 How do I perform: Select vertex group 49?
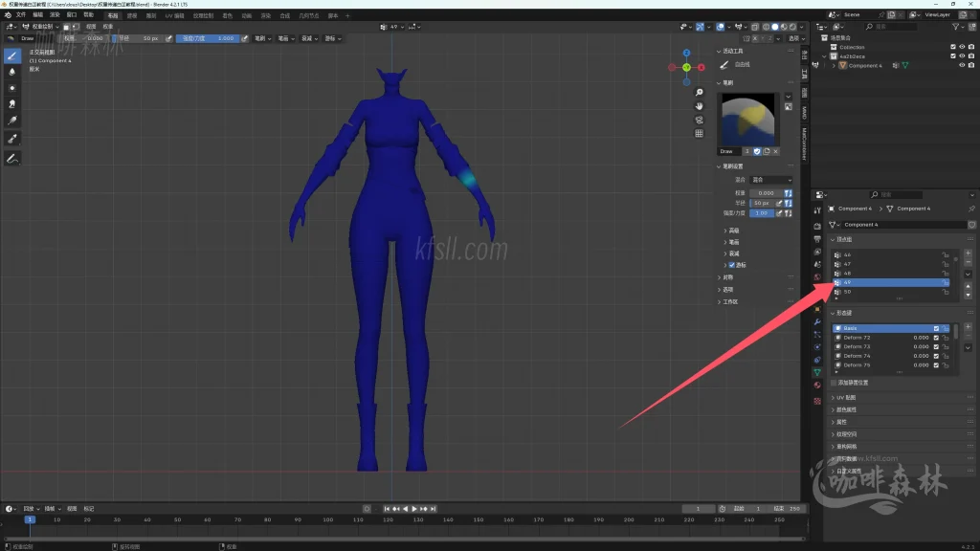891,282
